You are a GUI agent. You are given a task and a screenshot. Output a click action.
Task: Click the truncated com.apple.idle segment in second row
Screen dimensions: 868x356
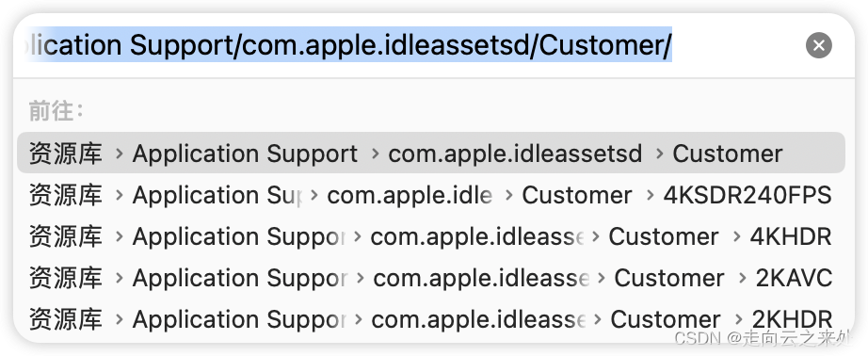coord(410,195)
